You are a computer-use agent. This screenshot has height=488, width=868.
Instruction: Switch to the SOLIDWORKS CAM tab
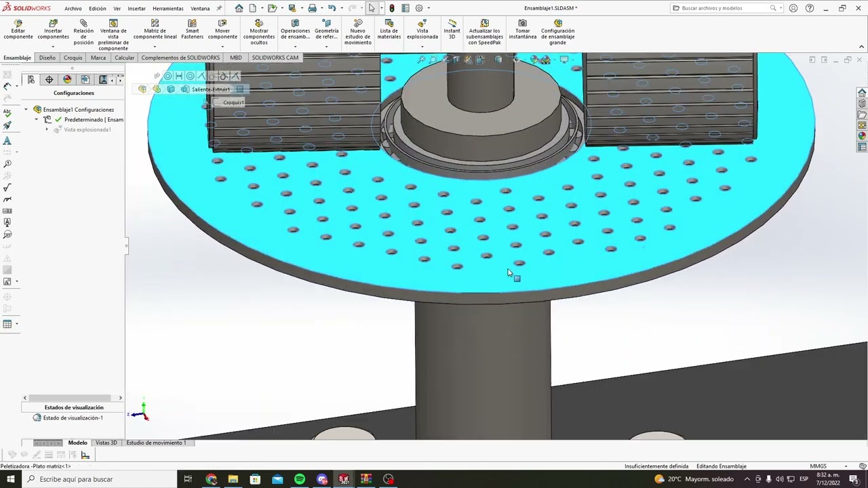pos(275,58)
